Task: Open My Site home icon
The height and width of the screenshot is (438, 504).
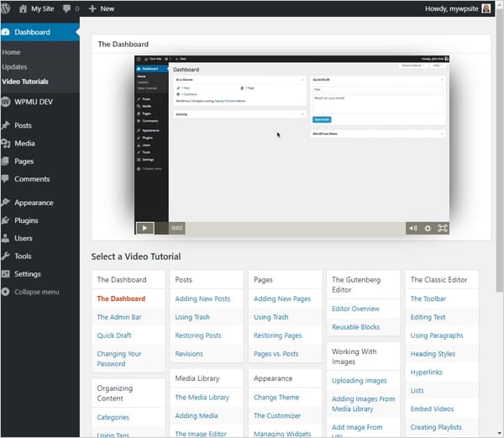Action: tap(23, 8)
